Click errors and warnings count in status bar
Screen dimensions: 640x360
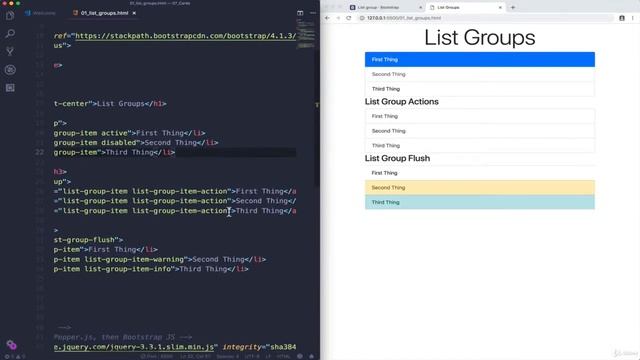pyautogui.click(x=14, y=356)
